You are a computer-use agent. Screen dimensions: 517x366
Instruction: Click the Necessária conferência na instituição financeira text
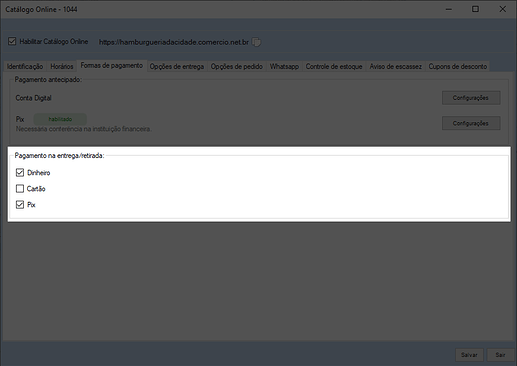coord(84,129)
